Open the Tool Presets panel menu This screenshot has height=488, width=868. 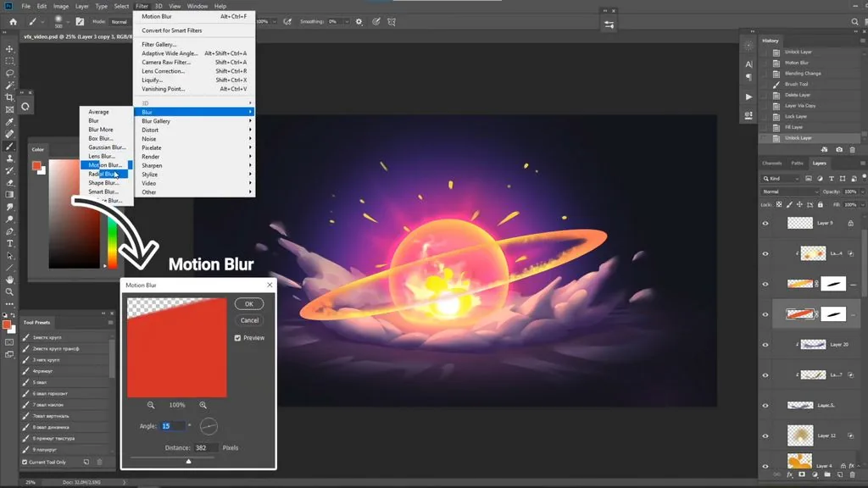pos(111,322)
